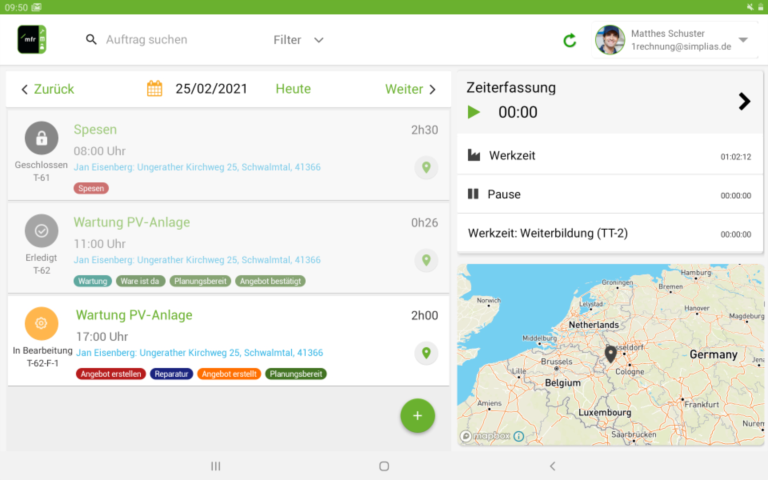Image resolution: width=768 pixels, height=480 pixels.
Task: Click the 2h30 duration on Spesen order
Action: click(x=425, y=130)
